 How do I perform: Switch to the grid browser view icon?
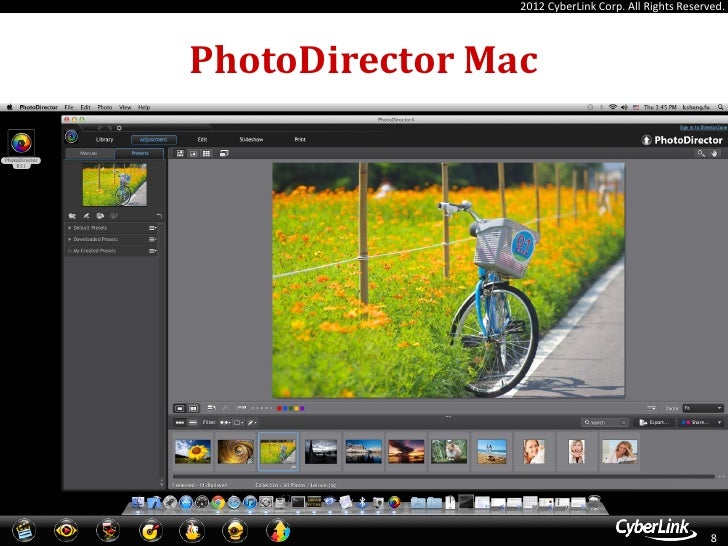tap(205, 154)
